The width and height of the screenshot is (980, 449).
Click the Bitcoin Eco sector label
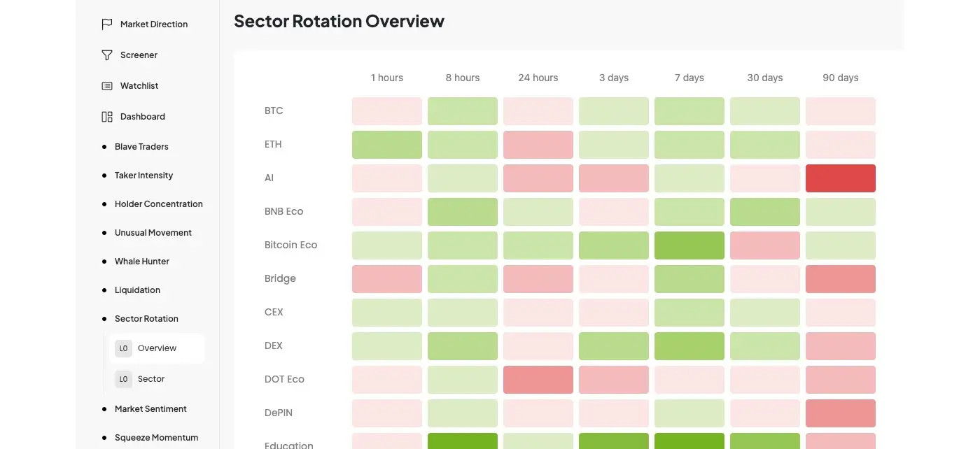click(x=290, y=245)
